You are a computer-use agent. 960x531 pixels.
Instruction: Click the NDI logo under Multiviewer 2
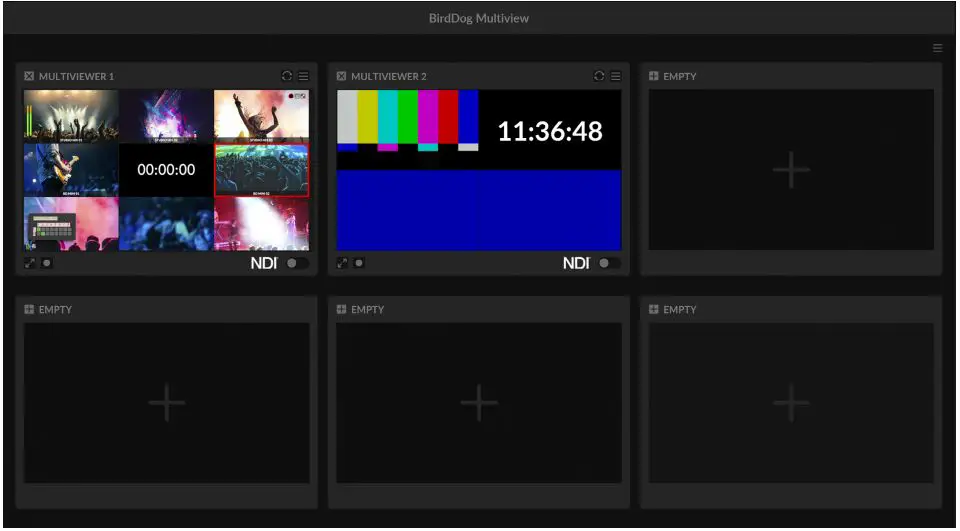point(576,263)
